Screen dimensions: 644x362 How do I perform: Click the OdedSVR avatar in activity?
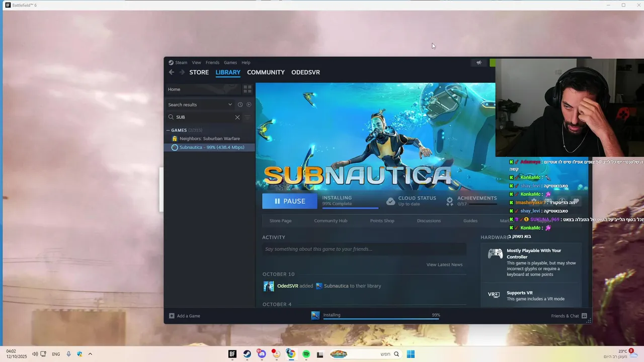click(269, 286)
